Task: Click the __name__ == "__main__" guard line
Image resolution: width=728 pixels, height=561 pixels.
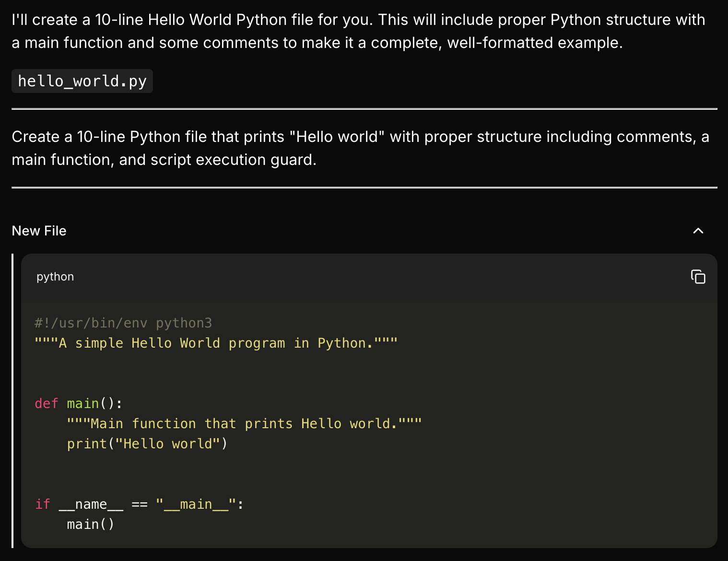Action: tap(139, 504)
